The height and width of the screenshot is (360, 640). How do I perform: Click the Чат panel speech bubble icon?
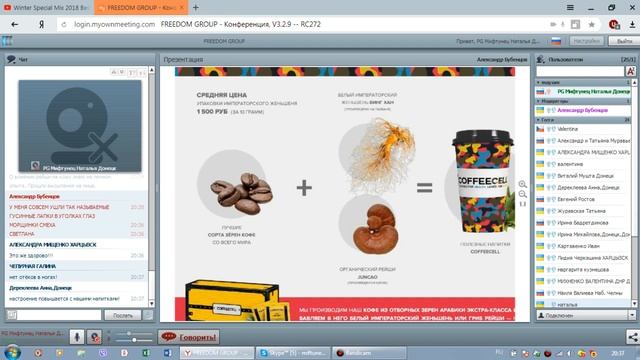point(11,60)
